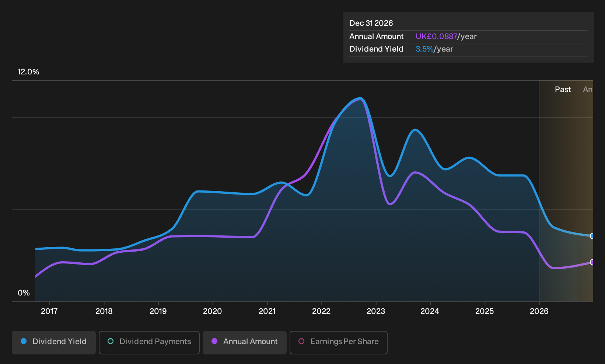605x364 pixels.
Task: Toggle the Annual Amount series button
Action: [245, 342]
